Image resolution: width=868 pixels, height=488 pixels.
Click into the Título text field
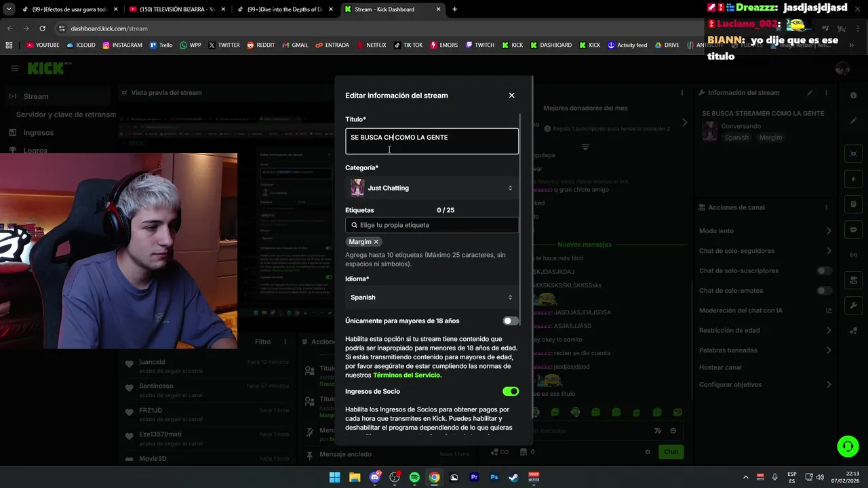(432, 141)
